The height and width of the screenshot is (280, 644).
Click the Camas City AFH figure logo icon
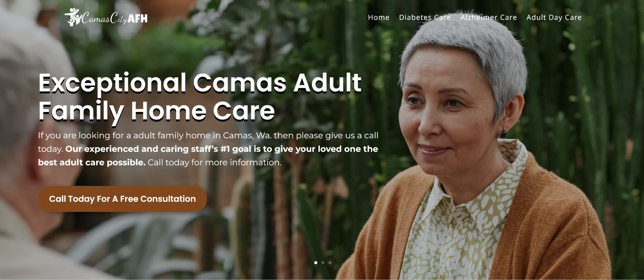[72, 17]
